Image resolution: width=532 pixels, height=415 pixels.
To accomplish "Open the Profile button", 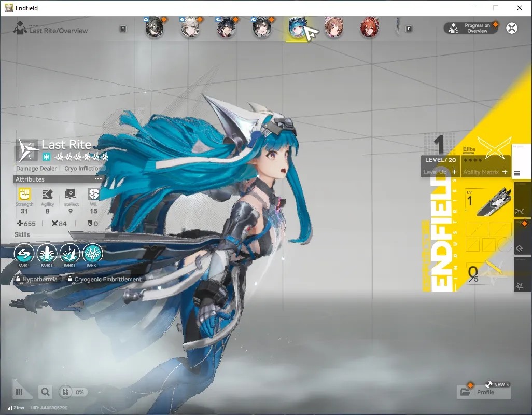I will click(x=484, y=392).
